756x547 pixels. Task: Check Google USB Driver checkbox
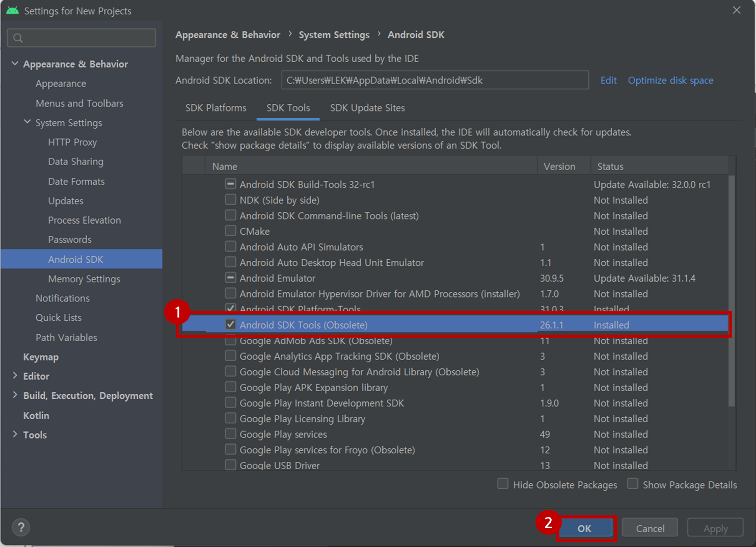click(231, 465)
